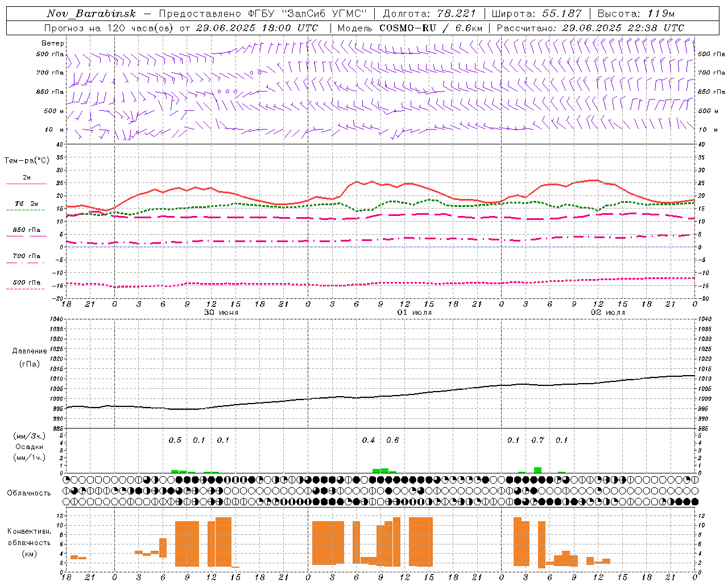Click the '(км)' unit label for convective cloud
728x582 pixels.
(x=30, y=554)
